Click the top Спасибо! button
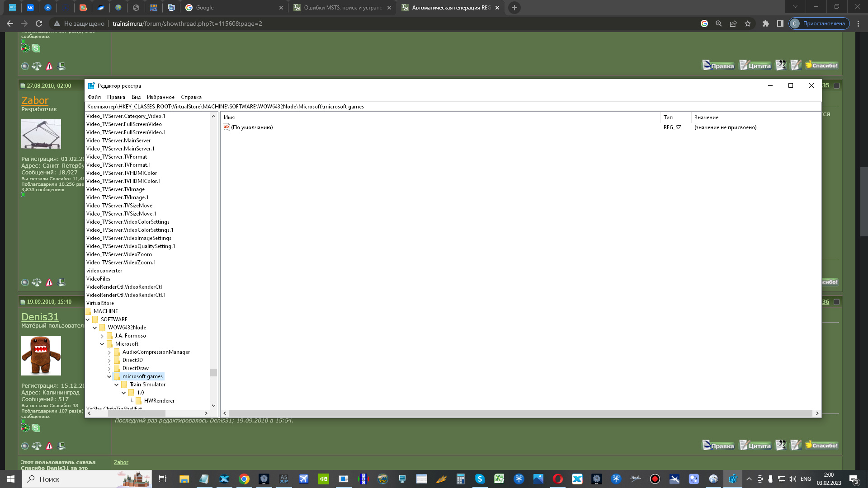The image size is (868, 488). 821,66
